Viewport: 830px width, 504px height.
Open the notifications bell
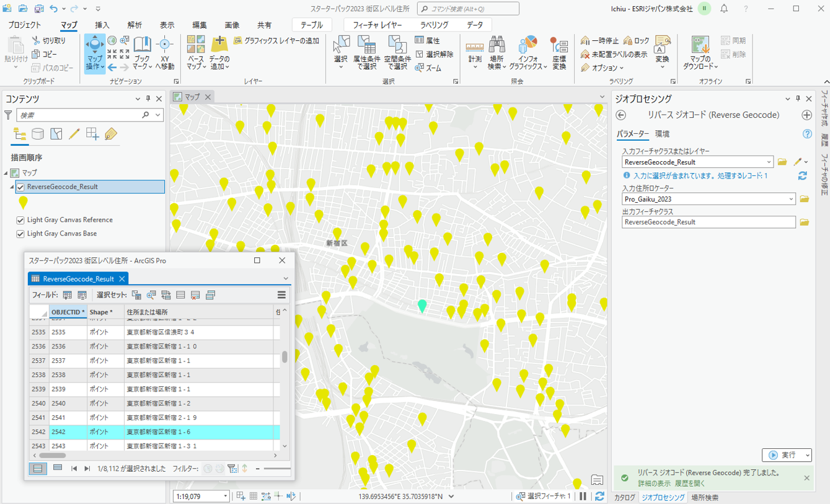(724, 9)
